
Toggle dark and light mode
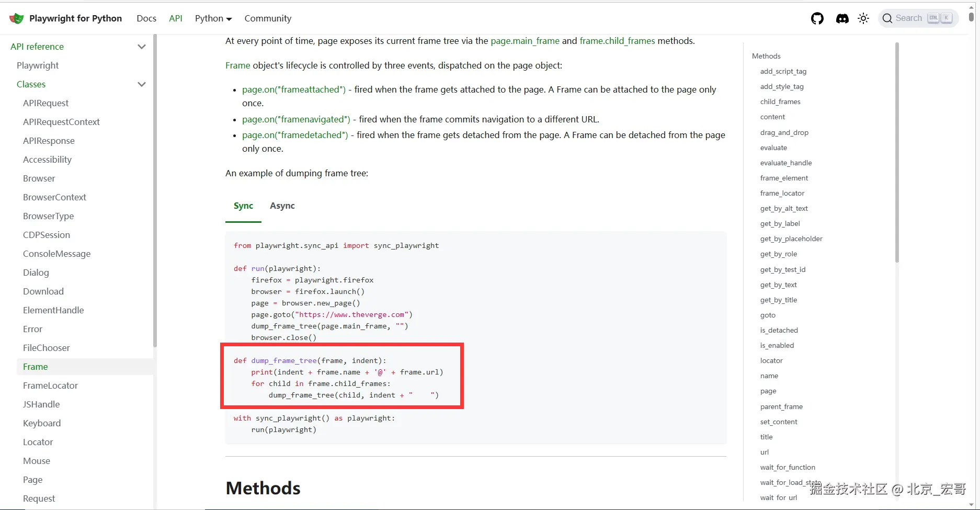(863, 18)
